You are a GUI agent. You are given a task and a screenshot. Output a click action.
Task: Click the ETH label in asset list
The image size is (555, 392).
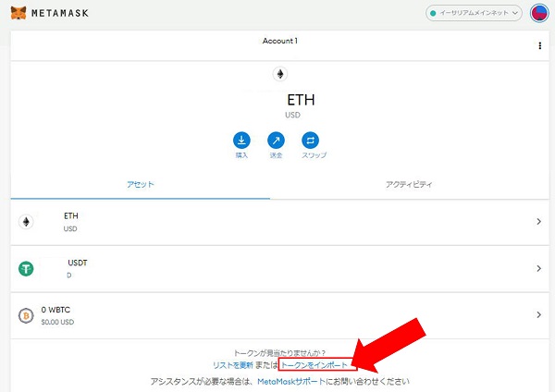click(x=71, y=215)
